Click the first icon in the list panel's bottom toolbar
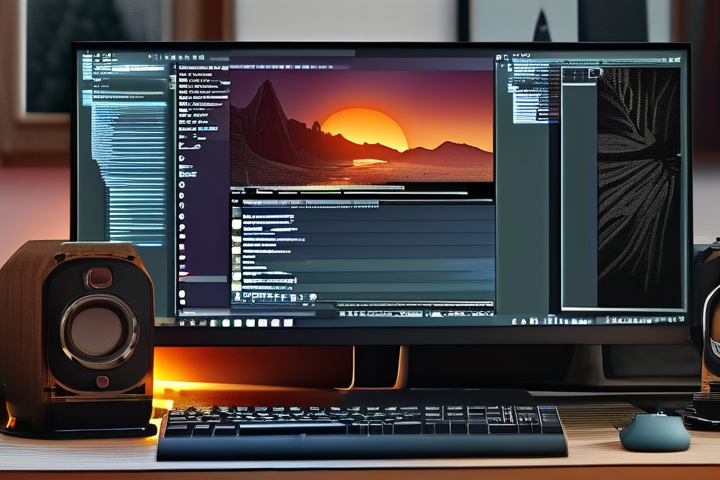The image size is (720, 480). tap(237, 297)
